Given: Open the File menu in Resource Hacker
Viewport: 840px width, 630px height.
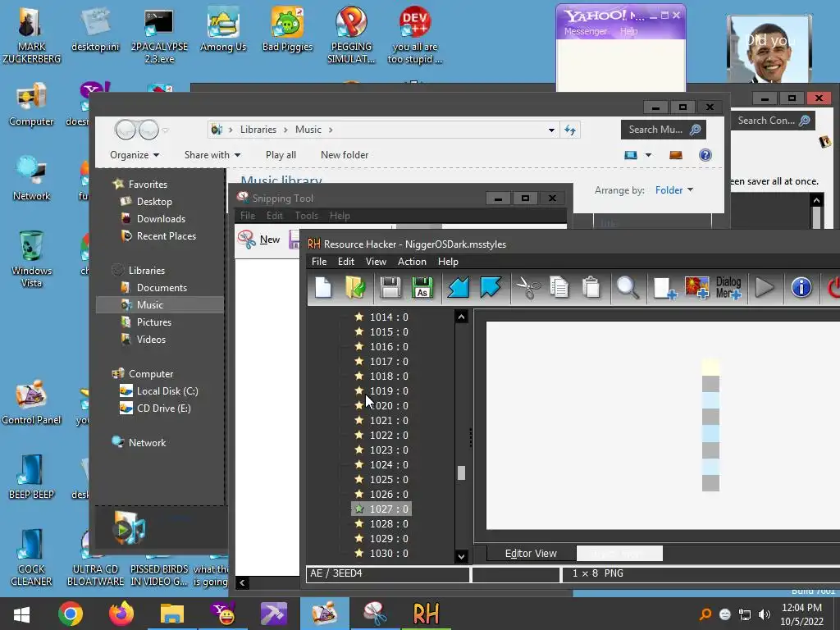Looking at the screenshot, I should point(319,262).
